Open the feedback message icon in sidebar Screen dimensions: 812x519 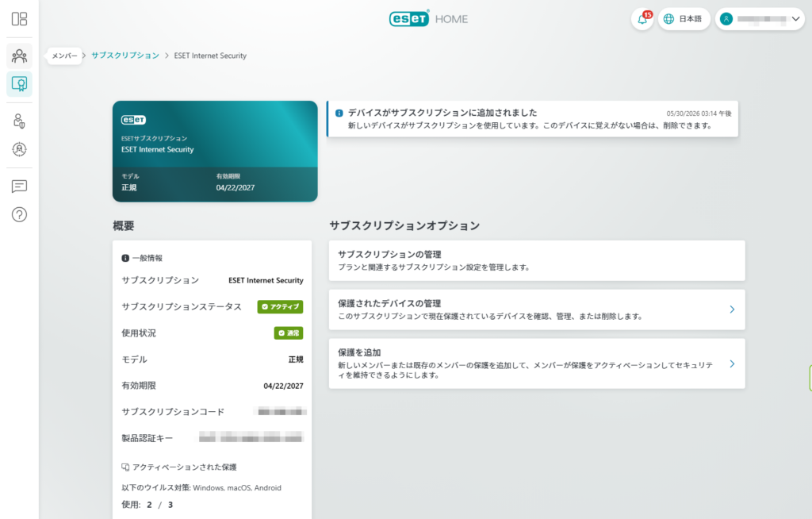tap(19, 186)
